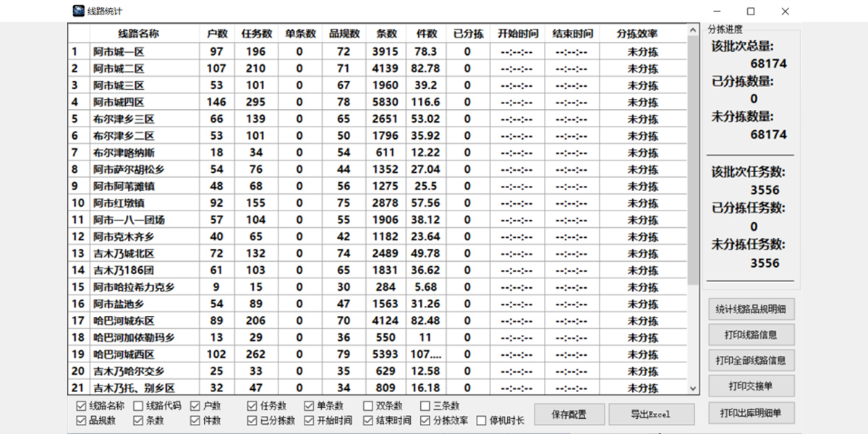This screenshot has height=434, width=868.
Task: Export data with 导出Excel button
Action: pyautogui.click(x=651, y=414)
